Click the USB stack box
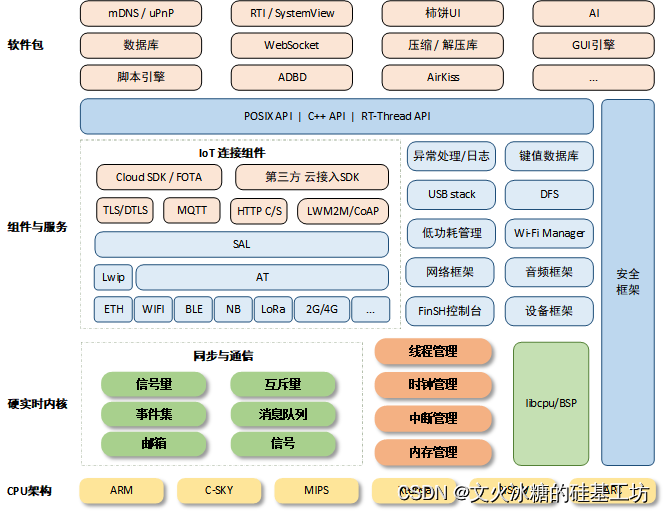Image resolution: width=665 pixels, height=512 pixels. click(451, 195)
